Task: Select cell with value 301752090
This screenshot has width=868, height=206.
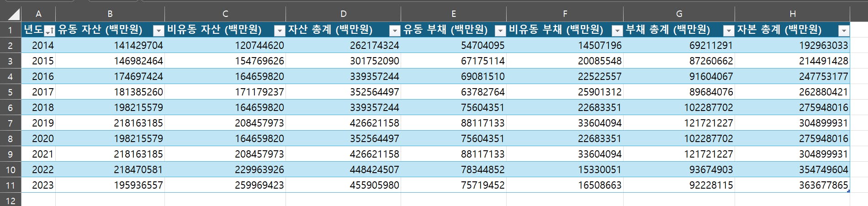Action: (343, 61)
